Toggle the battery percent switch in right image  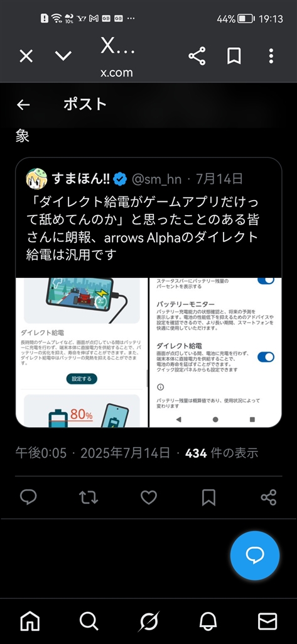click(x=266, y=280)
